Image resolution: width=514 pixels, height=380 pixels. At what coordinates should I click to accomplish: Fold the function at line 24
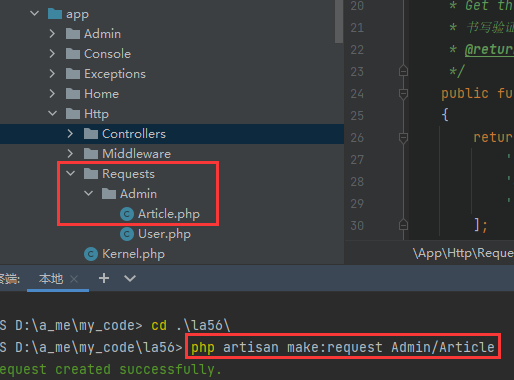403,94
